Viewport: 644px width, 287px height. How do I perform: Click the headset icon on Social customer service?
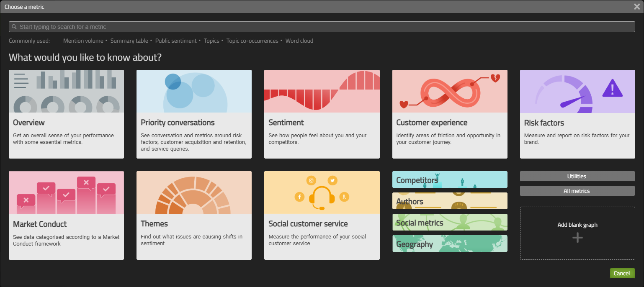click(x=322, y=197)
